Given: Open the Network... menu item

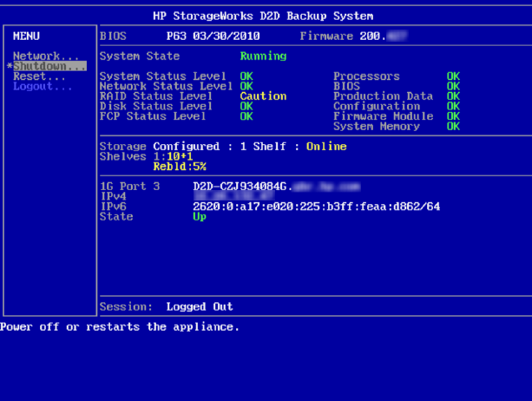Looking at the screenshot, I should pos(46,56).
